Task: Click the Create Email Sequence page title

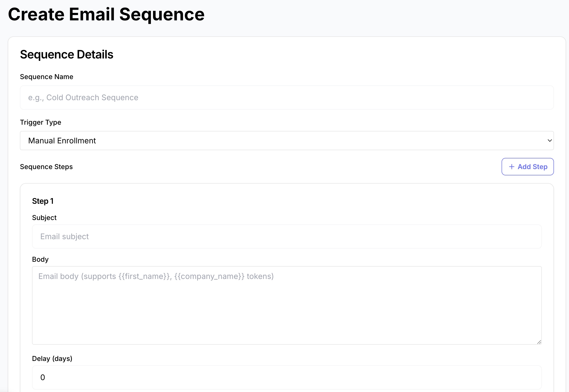Action: (106, 14)
